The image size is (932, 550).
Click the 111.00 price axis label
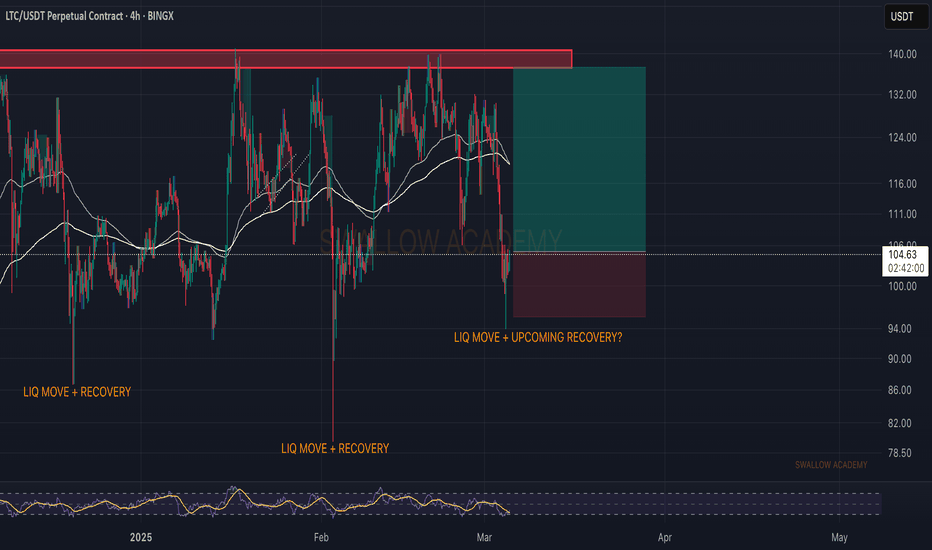[902, 214]
